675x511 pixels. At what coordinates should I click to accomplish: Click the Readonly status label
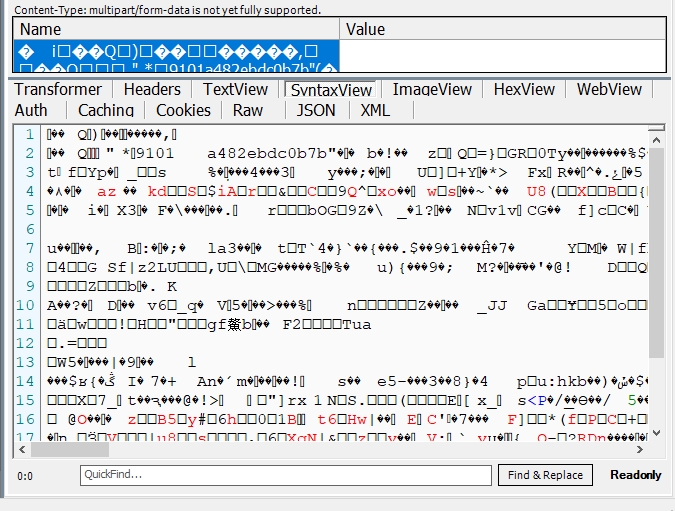[x=635, y=475]
